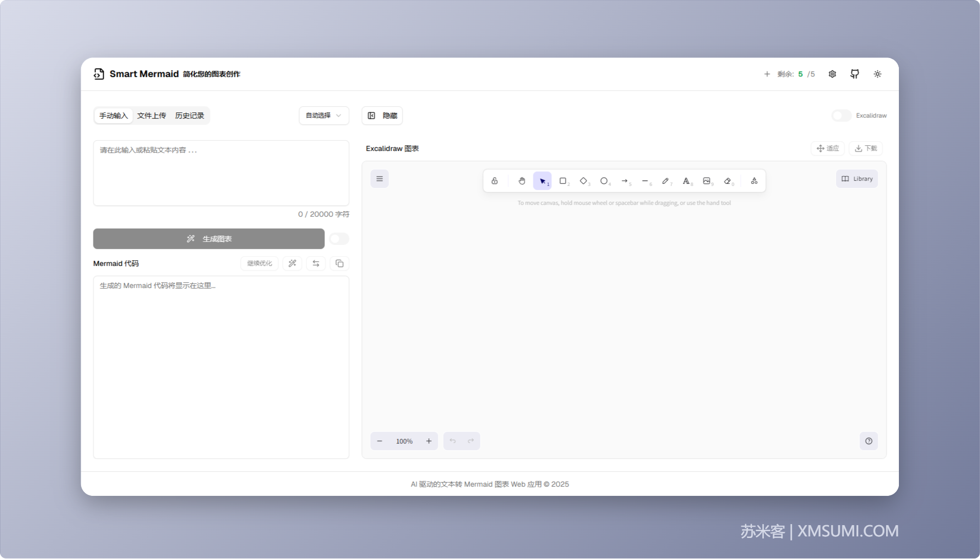Select the Arrow drawing tool
This screenshot has height=559, width=980.
(625, 181)
